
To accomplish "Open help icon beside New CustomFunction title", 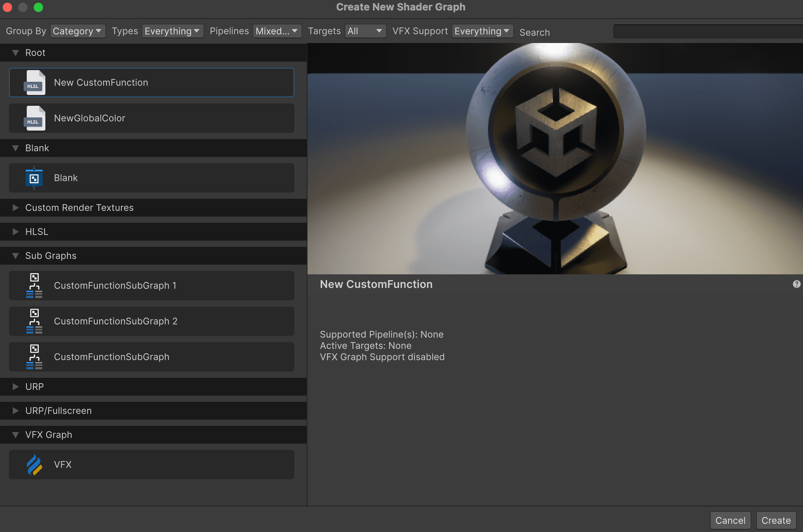I will 796,284.
